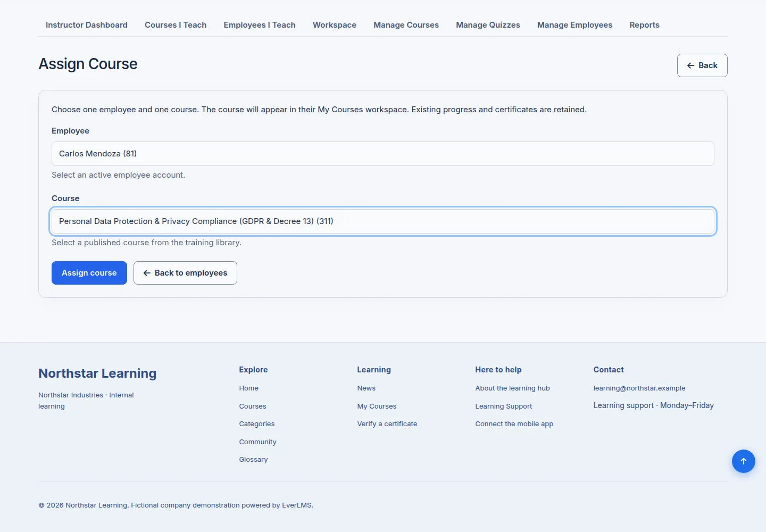Open Connect the mobile app link
The height and width of the screenshot is (532, 766).
(x=514, y=424)
